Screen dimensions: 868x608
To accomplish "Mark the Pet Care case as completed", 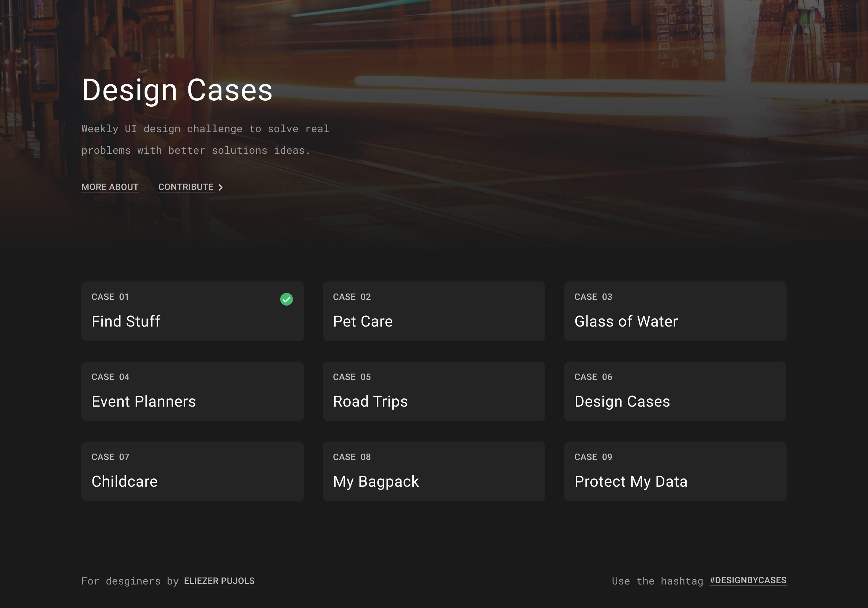I will coord(528,299).
